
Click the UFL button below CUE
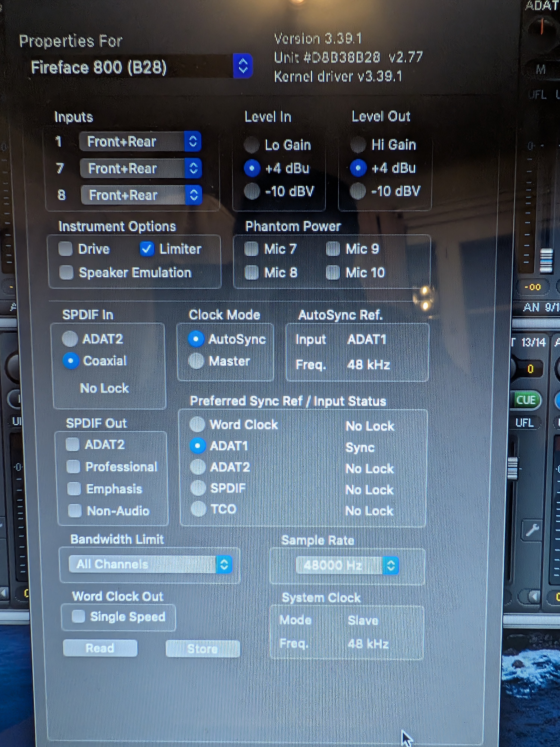(525, 423)
